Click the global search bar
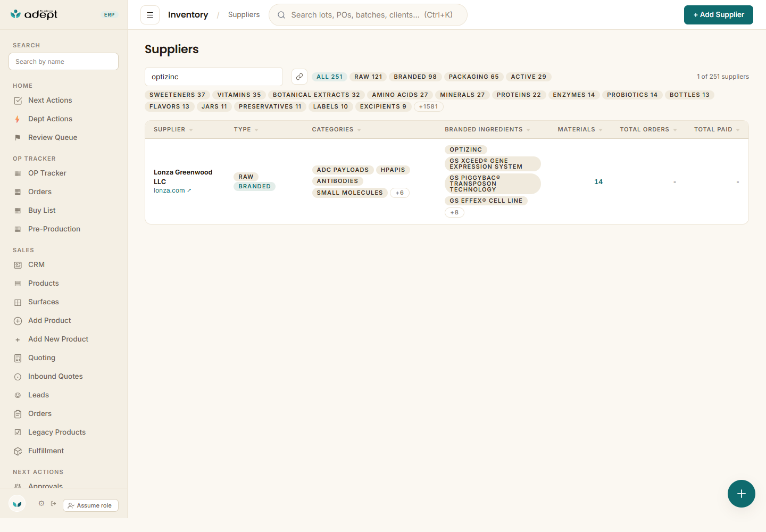Image resolution: width=766 pixels, height=532 pixels. (x=368, y=15)
